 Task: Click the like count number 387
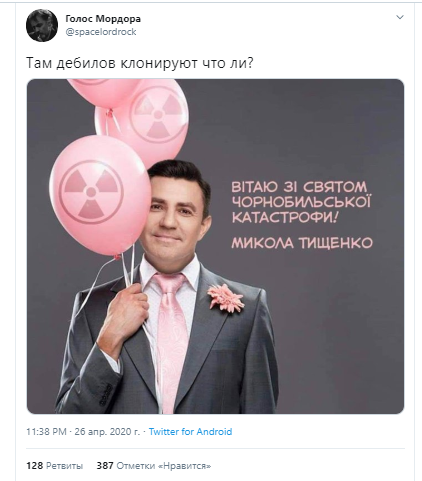click(105, 465)
